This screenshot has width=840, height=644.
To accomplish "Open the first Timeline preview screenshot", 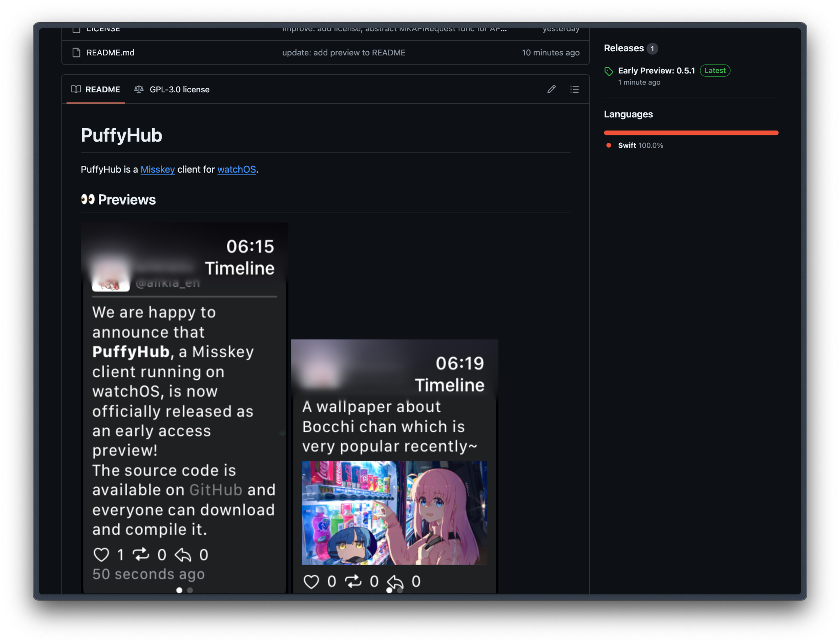I will [184, 408].
